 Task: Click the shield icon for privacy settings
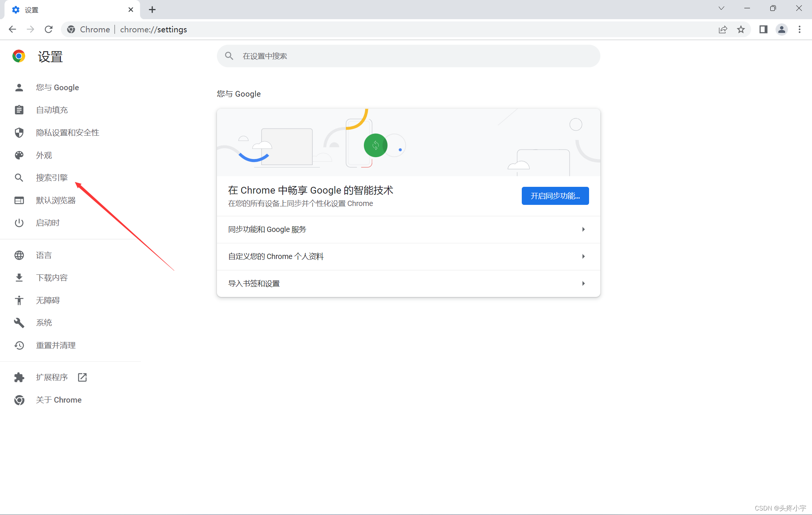pyautogui.click(x=19, y=133)
